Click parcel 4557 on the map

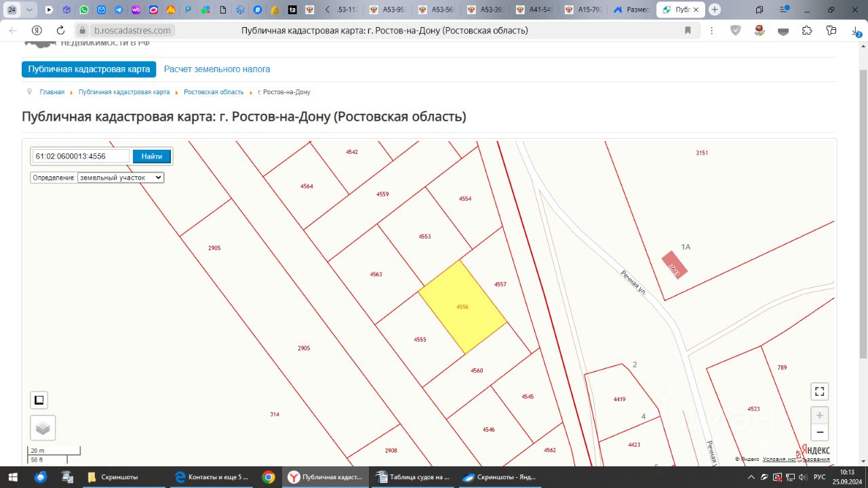(500, 285)
